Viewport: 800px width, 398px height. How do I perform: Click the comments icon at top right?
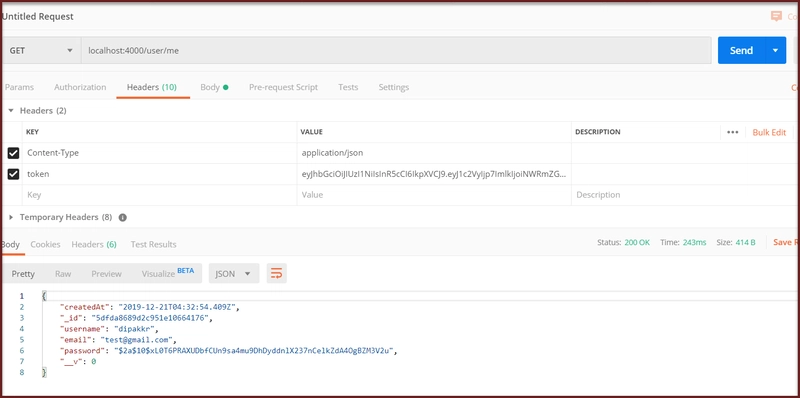pos(776,16)
